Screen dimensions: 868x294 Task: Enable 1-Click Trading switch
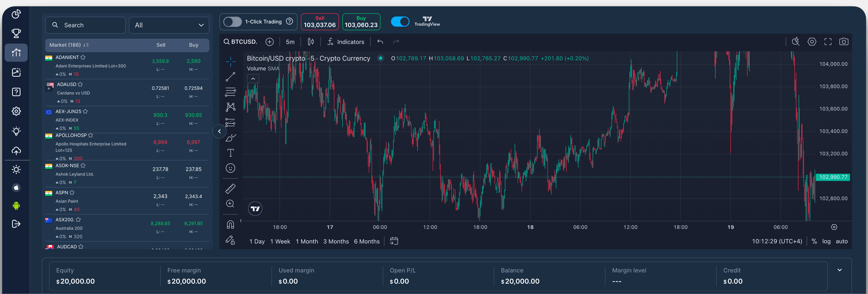(x=233, y=22)
